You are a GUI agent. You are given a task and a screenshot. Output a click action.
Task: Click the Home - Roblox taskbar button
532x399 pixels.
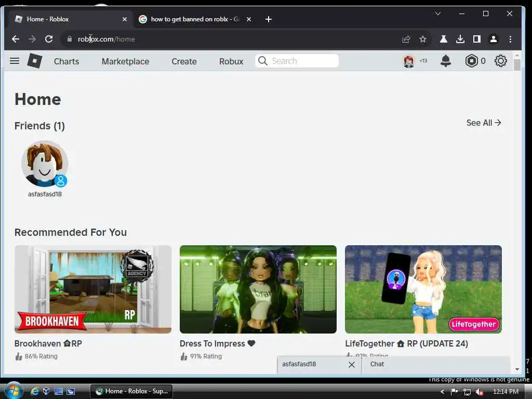click(131, 391)
